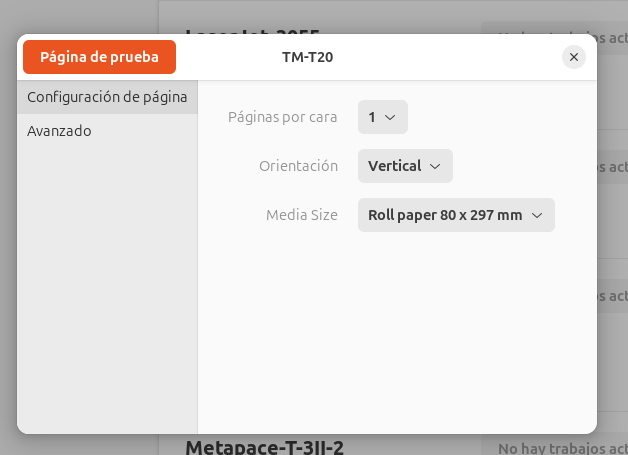Image resolution: width=628 pixels, height=455 pixels.
Task: Click the cut-off printer name above the dialog
Action: point(253,31)
